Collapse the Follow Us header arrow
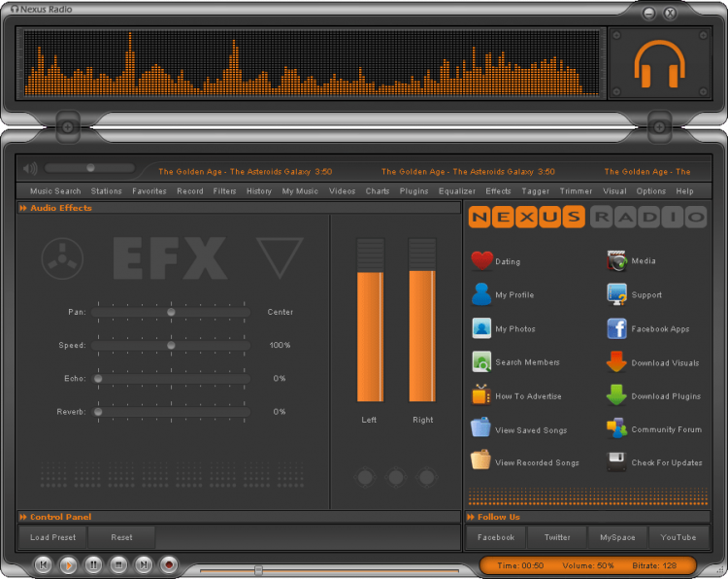Screen dimensions: 728x579 tap(471, 517)
